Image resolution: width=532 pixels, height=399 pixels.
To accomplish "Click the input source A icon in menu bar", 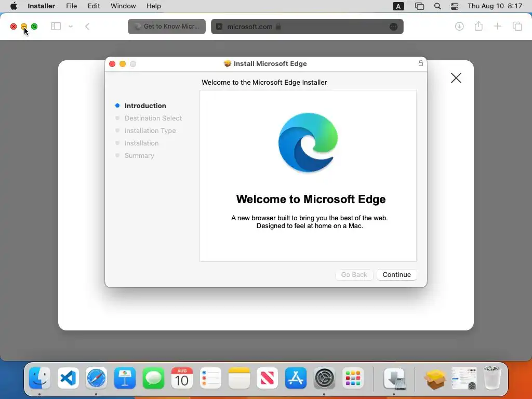I will click(398, 6).
